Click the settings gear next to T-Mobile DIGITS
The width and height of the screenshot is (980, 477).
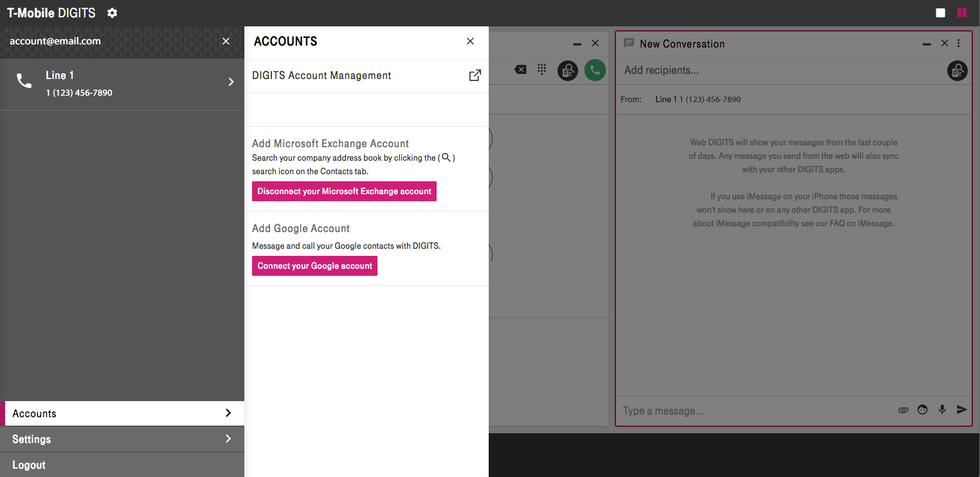point(113,13)
